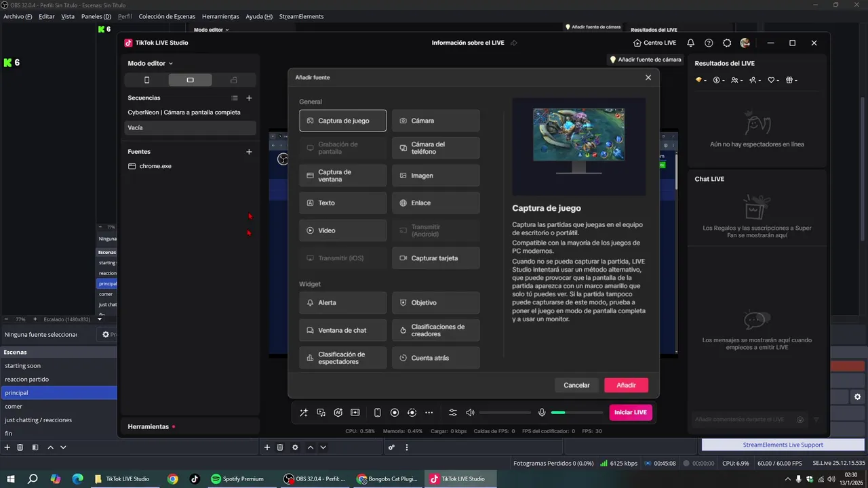Screen dimensions: 868x488
Task: Open OBS audio mixer three-dot menu
Action: 407,447
